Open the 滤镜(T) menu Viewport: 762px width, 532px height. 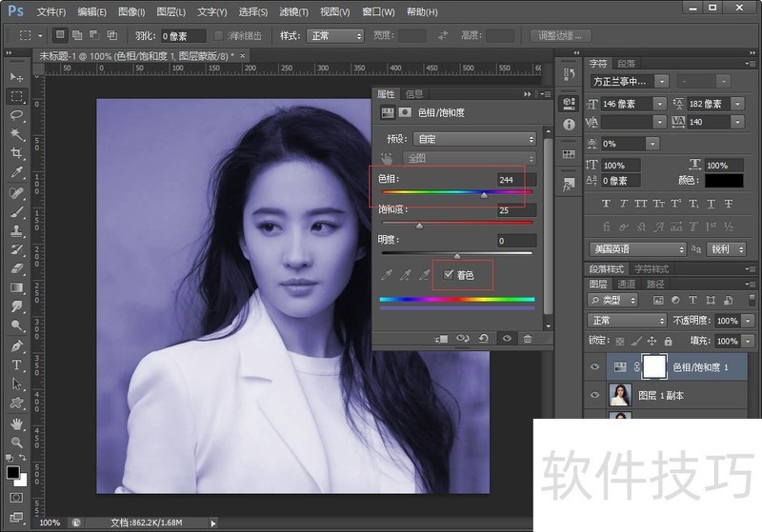pos(293,11)
